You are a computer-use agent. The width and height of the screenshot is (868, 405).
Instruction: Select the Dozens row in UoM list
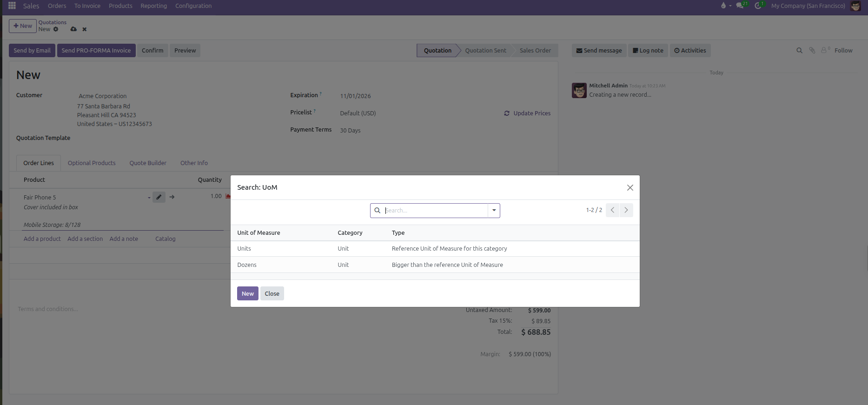(435, 265)
